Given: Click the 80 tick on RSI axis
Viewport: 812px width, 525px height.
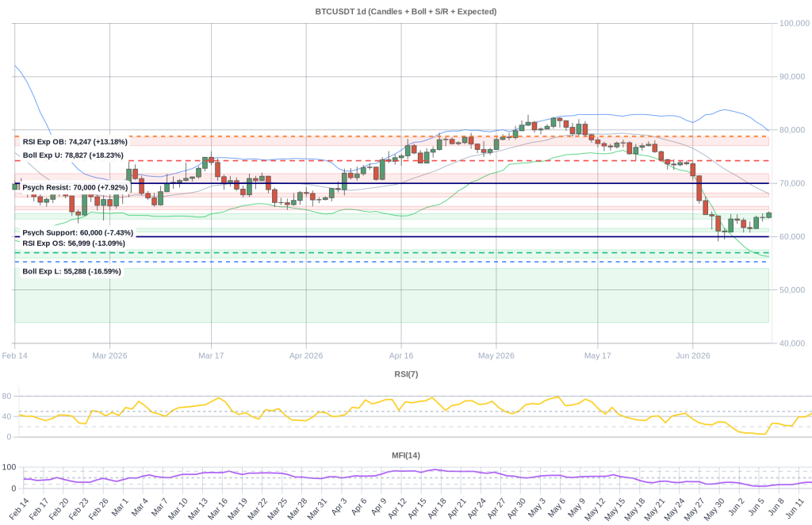Looking at the screenshot, I should 6,396.
